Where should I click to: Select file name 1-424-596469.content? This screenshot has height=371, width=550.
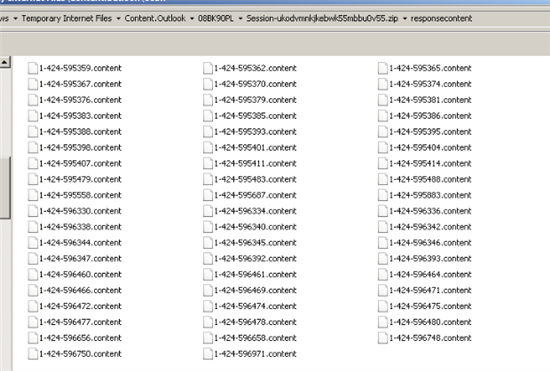pos(255,290)
